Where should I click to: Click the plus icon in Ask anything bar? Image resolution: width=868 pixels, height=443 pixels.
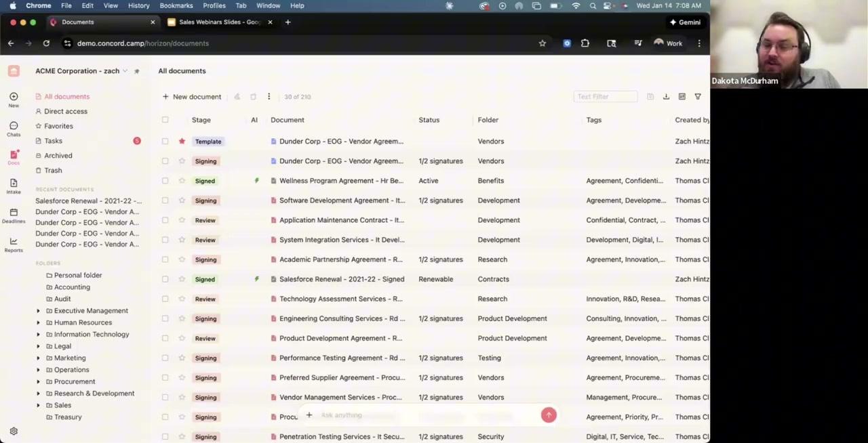[309, 415]
